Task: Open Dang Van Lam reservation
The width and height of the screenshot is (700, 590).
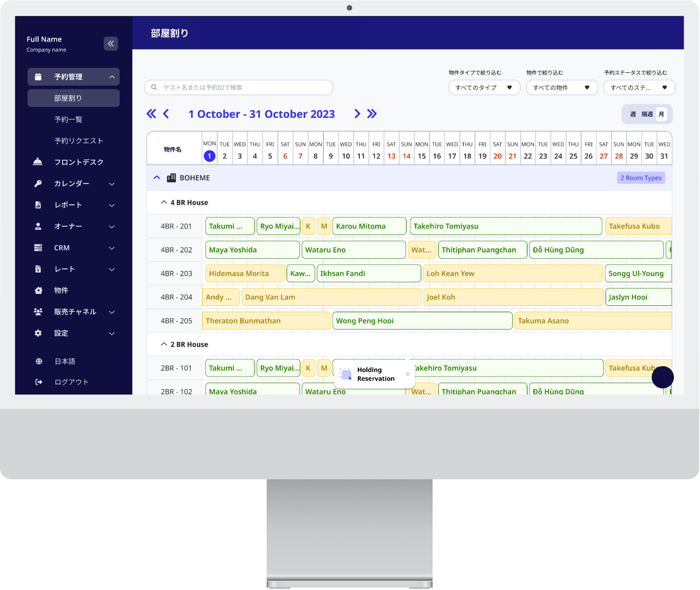Action: [331, 297]
